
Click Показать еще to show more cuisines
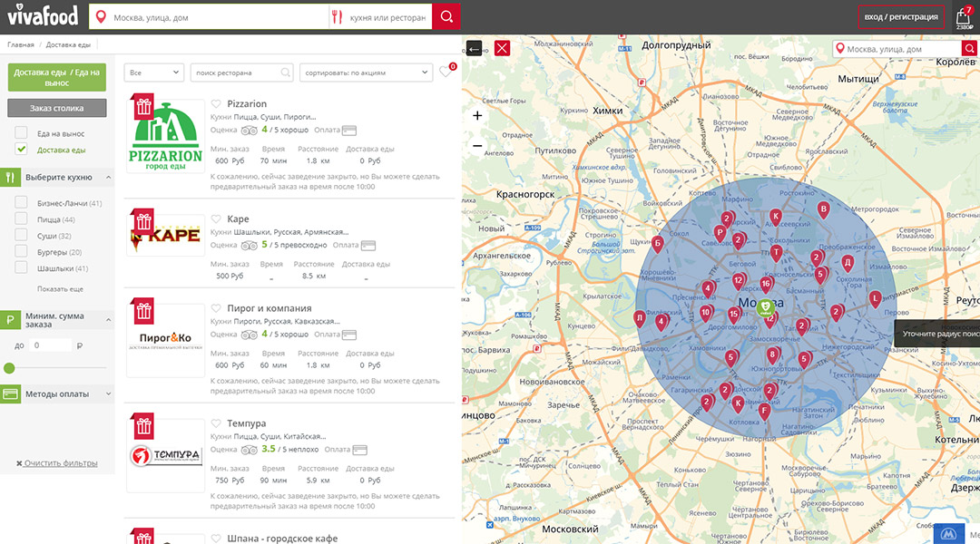coord(60,289)
